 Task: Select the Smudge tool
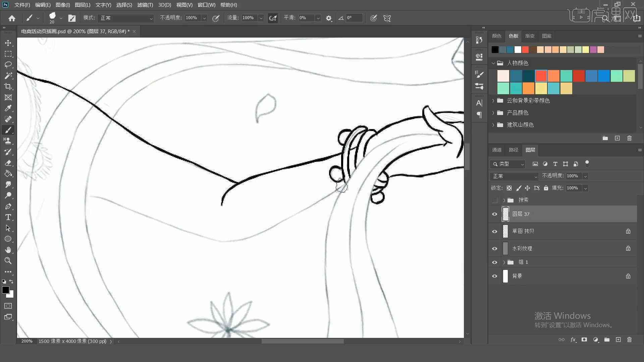coord(8,185)
